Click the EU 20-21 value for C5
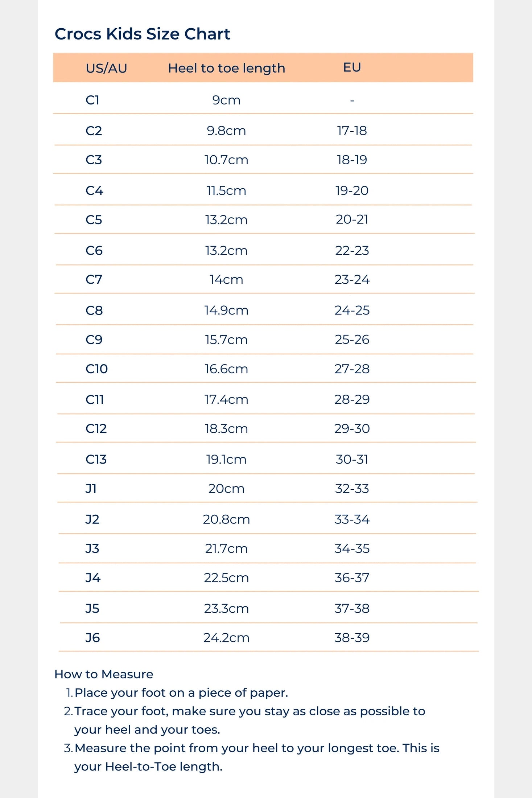Image resolution: width=532 pixels, height=798 pixels. 352,219
